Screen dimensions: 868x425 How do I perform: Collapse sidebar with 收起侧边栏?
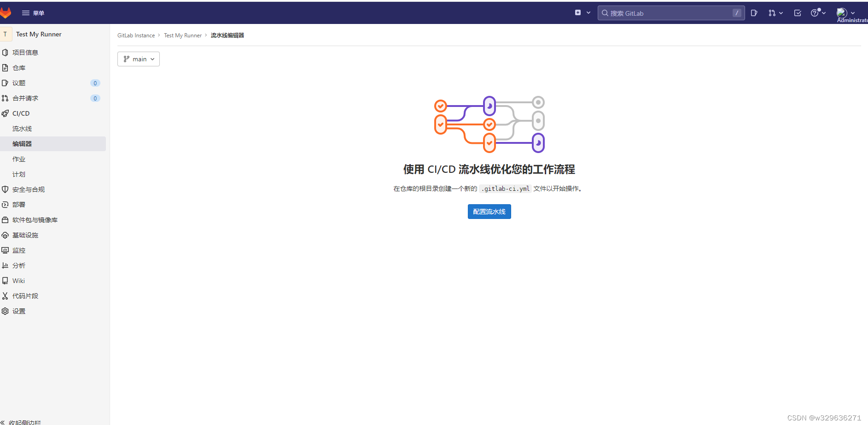click(21, 422)
